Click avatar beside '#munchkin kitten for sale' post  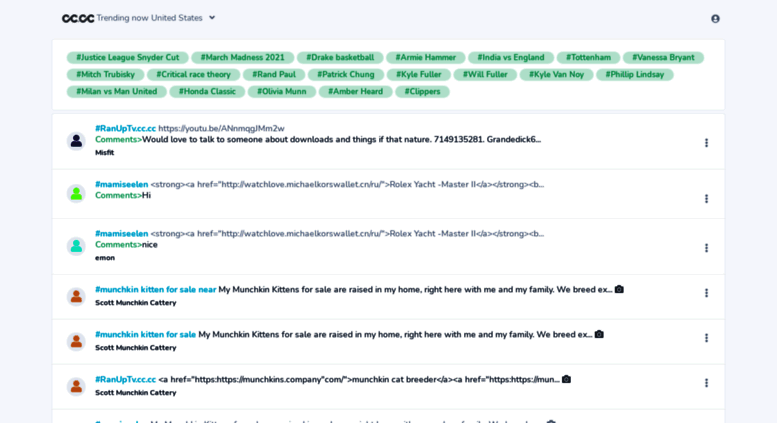click(x=76, y=341)
